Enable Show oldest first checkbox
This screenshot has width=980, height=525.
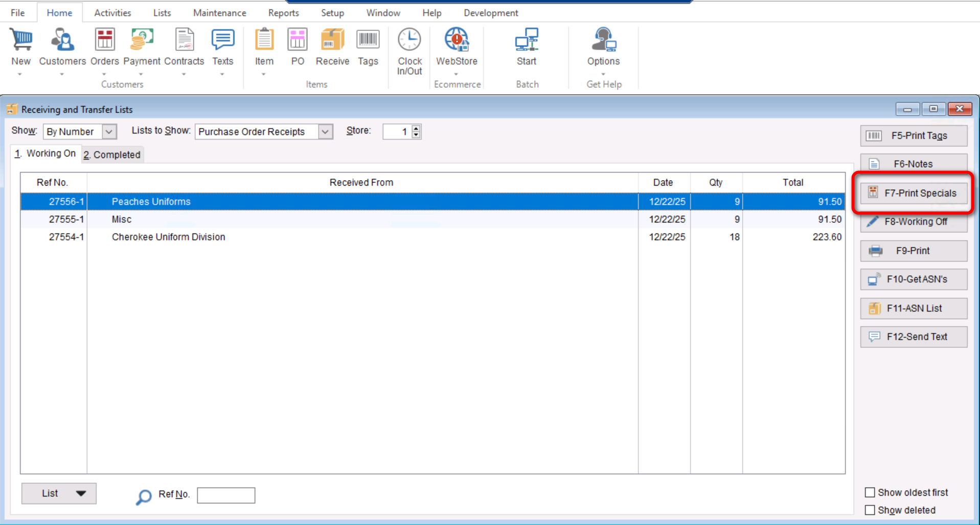[x=870, y=492]
